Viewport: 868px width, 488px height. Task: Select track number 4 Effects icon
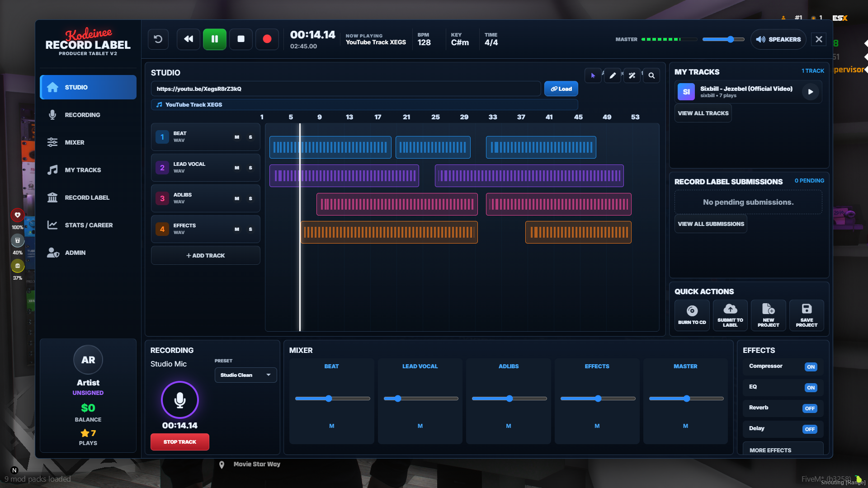(x=162, y=229)
